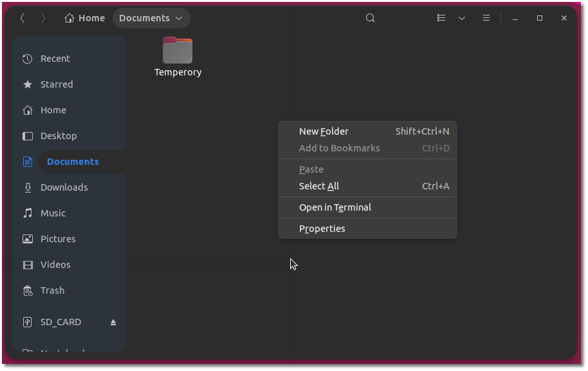Go forward with the right arrow

[x=43, y=18]
